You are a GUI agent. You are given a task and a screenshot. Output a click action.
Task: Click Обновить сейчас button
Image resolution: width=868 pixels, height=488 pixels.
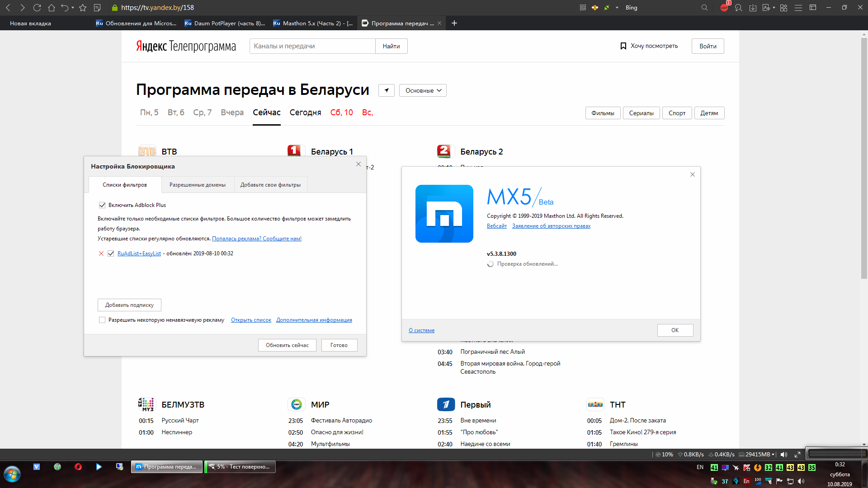pyautogui.click(x=287, y=345)
